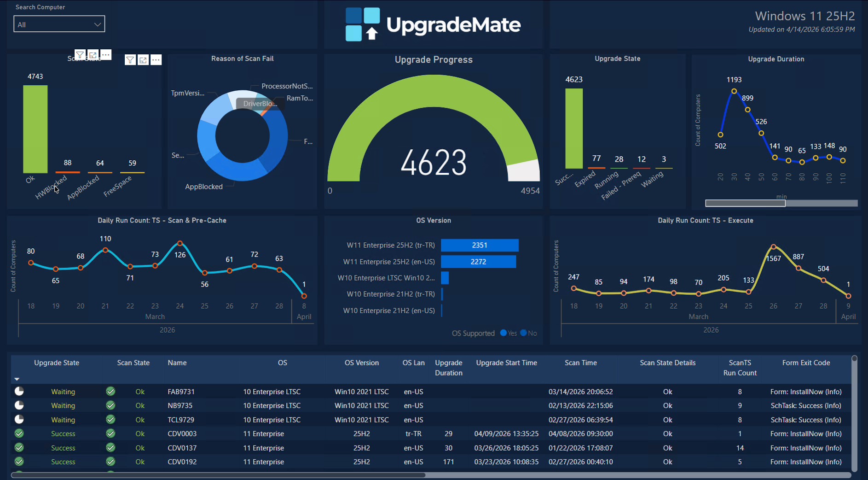Viewport: 868px width, 480px height.
Task: Select AppBlocked segment label on donut chart
Action: coord(204,187)
